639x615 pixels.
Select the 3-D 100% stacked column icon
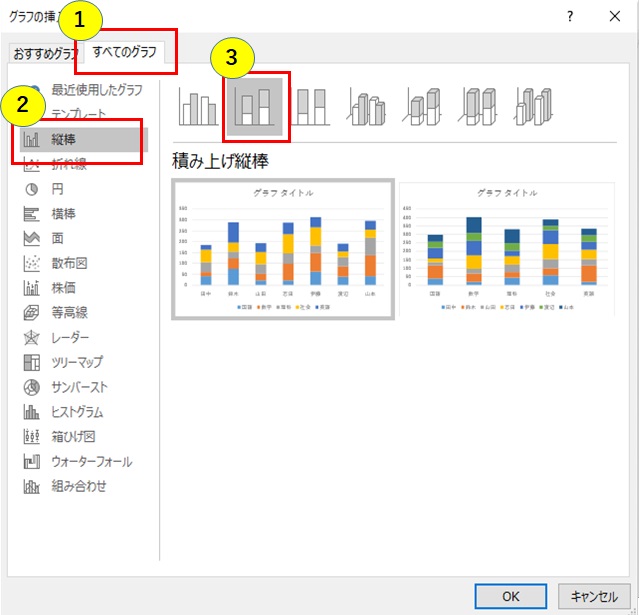478,107
